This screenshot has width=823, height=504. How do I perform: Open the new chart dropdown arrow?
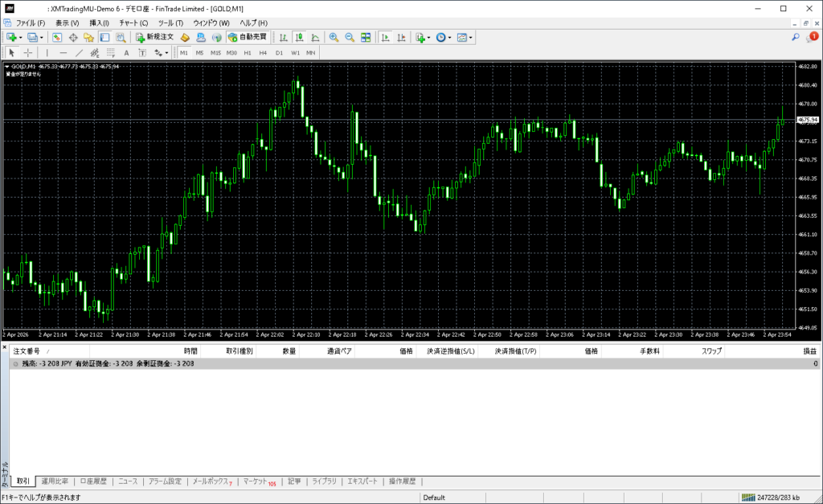(19, 38)
